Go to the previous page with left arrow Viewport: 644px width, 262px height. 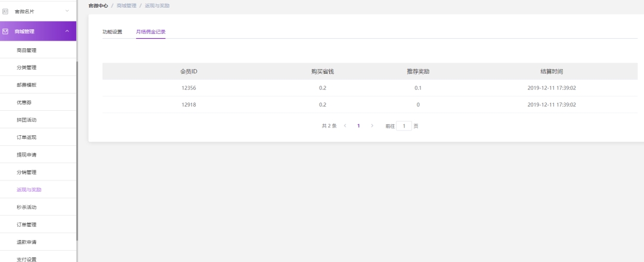pos(345,126)
